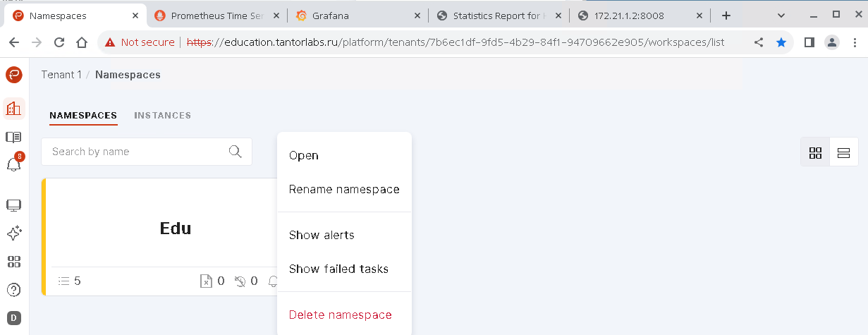868x335 pixels.
Task: Click the Tantor logo in the sidebar
Action: (14, 74)
